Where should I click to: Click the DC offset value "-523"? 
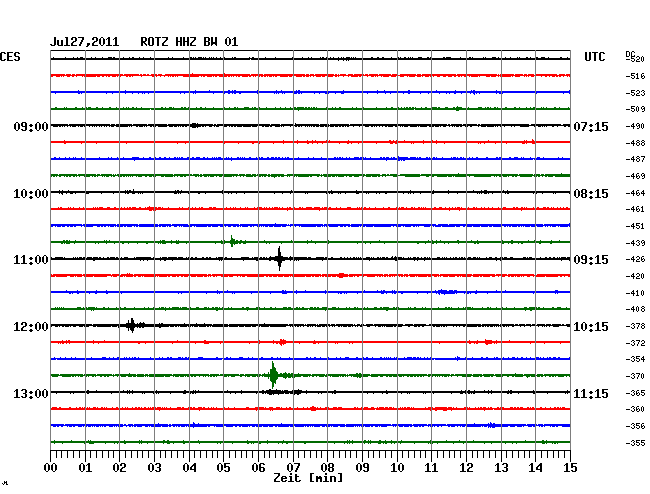coord(635,93)
